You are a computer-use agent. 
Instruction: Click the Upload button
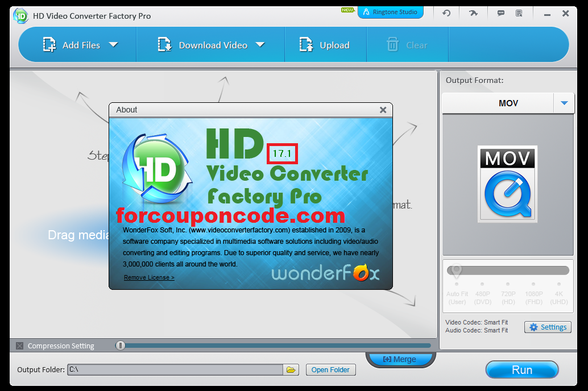click(x=324, y=45)
